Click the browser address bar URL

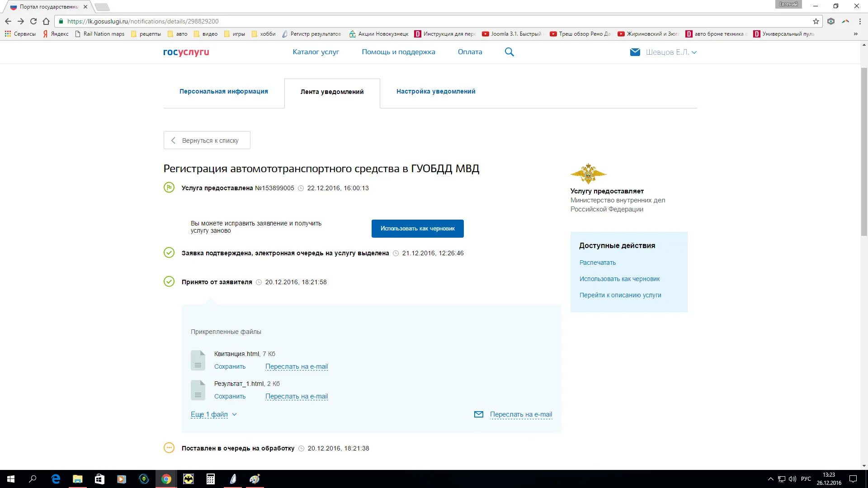tap(142, 21)
